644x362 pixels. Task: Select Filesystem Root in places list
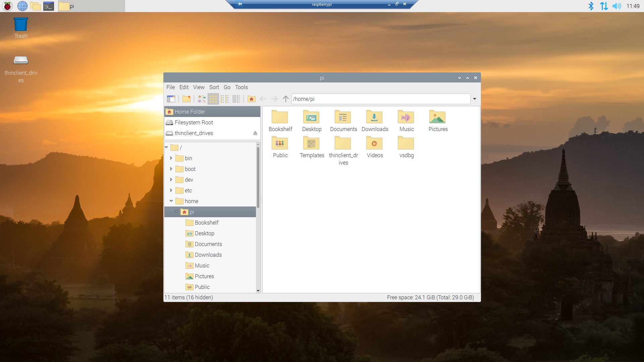pos(194,122)
